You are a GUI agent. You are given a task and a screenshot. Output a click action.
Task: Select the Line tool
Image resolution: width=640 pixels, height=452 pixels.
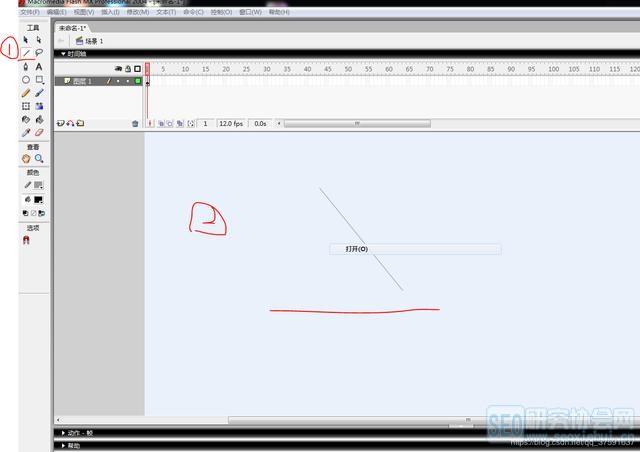(x=26, y=53)
